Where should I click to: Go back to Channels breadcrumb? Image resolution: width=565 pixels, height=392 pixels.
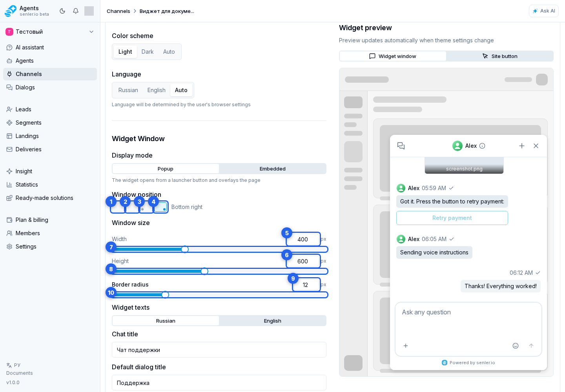(x=118, y=11)
